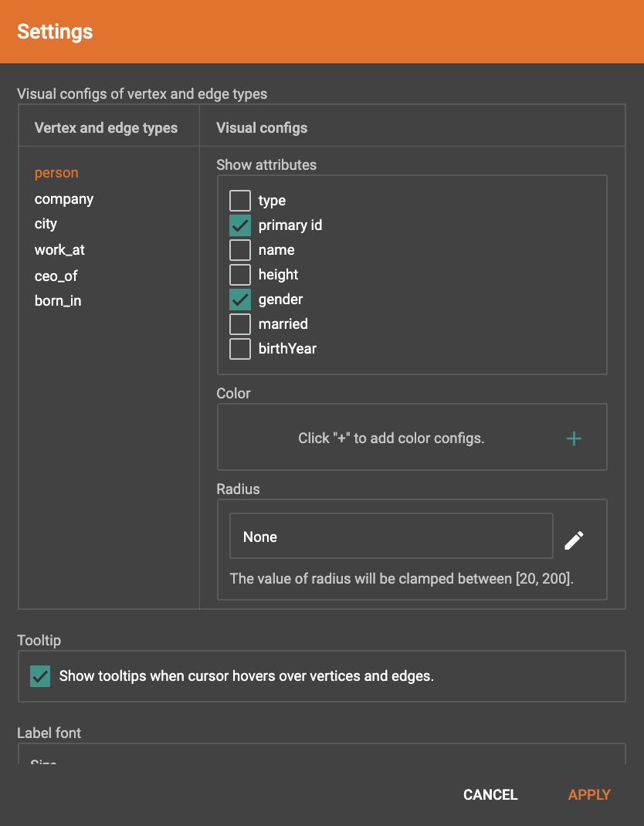
Task: Open the ceo_of edge type configs
Action: click(56, 276)
